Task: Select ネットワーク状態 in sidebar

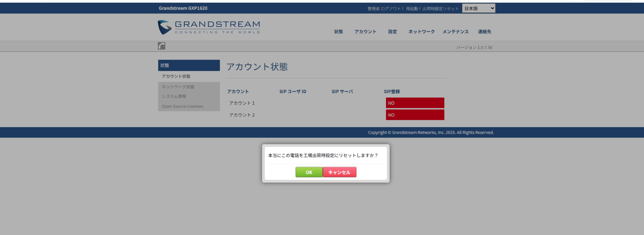Action: (x=178, y=87)
